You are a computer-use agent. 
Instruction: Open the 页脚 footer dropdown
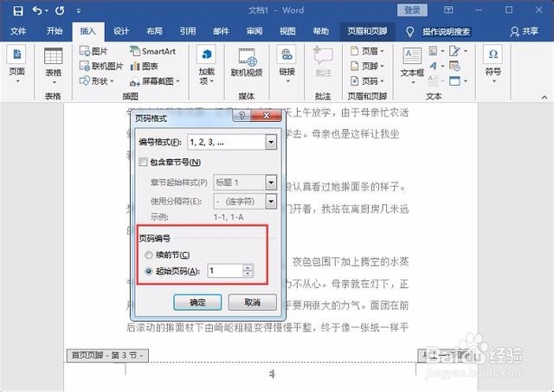(367, 66)
